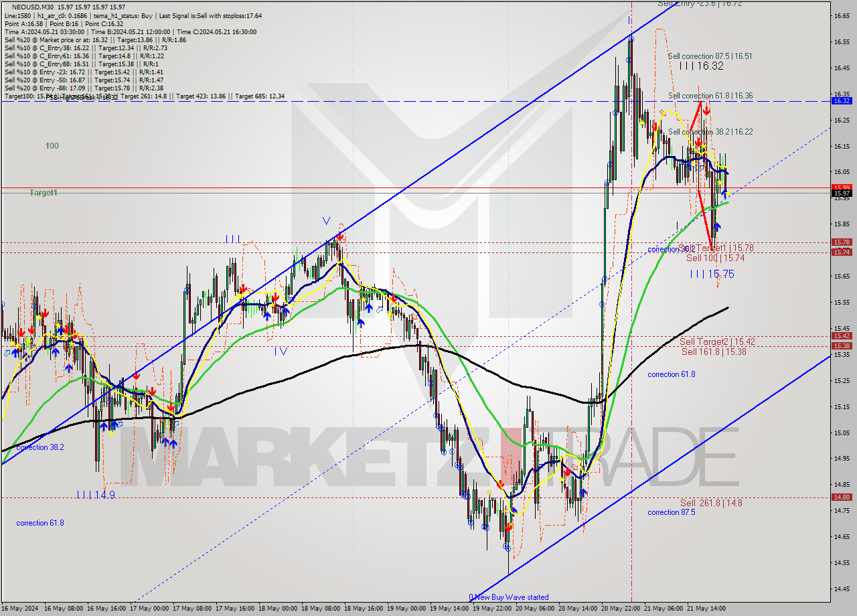Image resolution: width=857 pixels, height=616 pixels.
Task: Click the 'Sell %10 @ Entry -23: 16.72' line
Action: pyautogui.click(x=46, y=72)
